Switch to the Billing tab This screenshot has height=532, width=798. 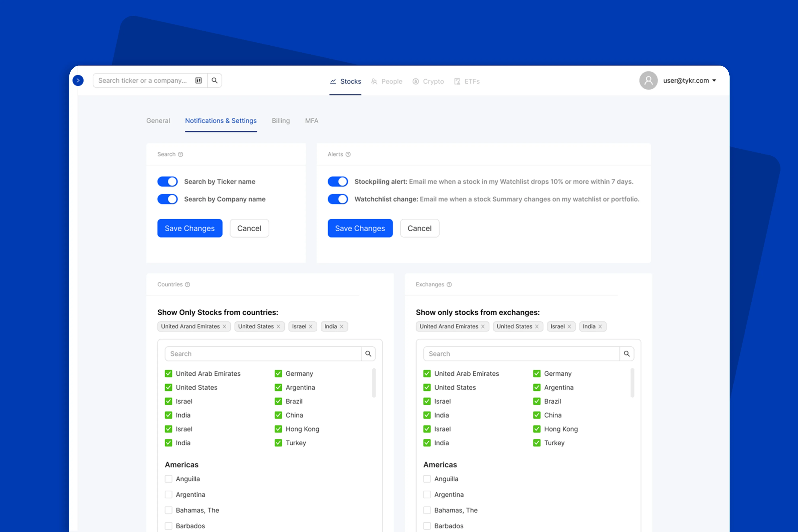(280, 121)
